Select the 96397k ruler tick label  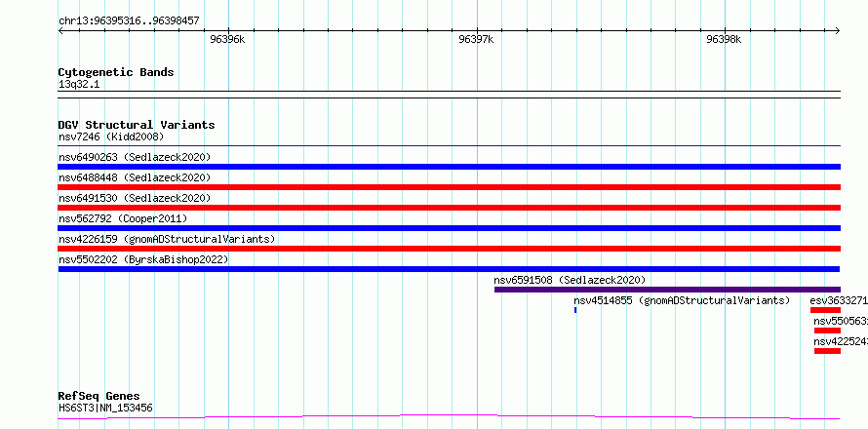click(x=476, y=39)
